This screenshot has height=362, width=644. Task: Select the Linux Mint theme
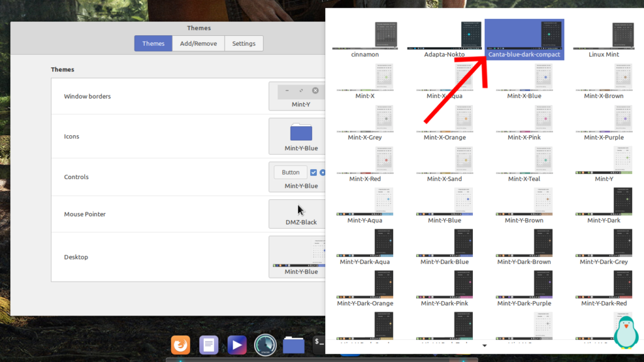point(604,40)
